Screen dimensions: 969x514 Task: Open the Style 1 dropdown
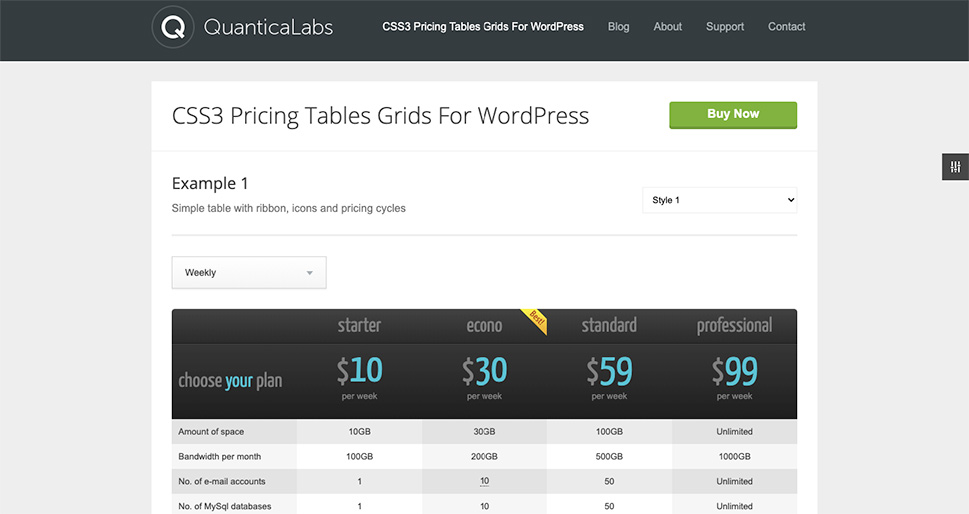(x=720, y=200)
